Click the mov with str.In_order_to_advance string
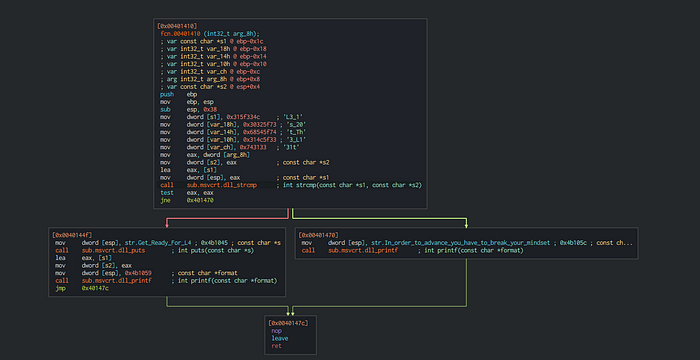 467,243
